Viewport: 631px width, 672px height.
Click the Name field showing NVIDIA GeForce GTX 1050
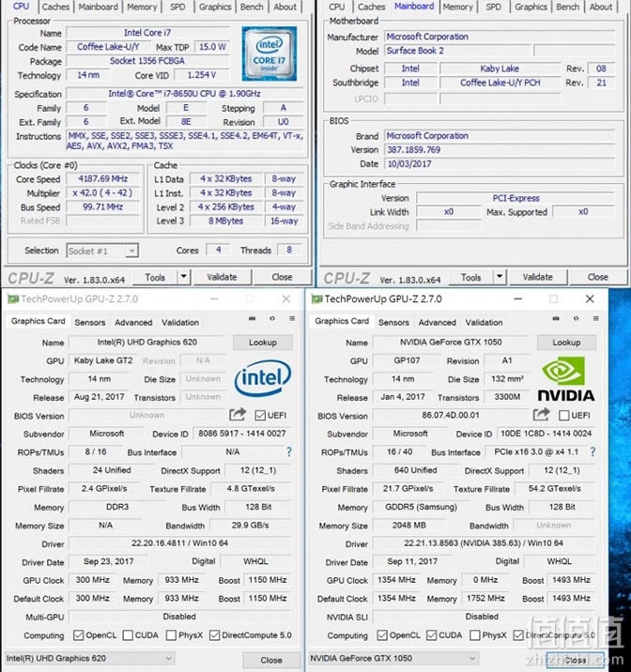[451, 342]
